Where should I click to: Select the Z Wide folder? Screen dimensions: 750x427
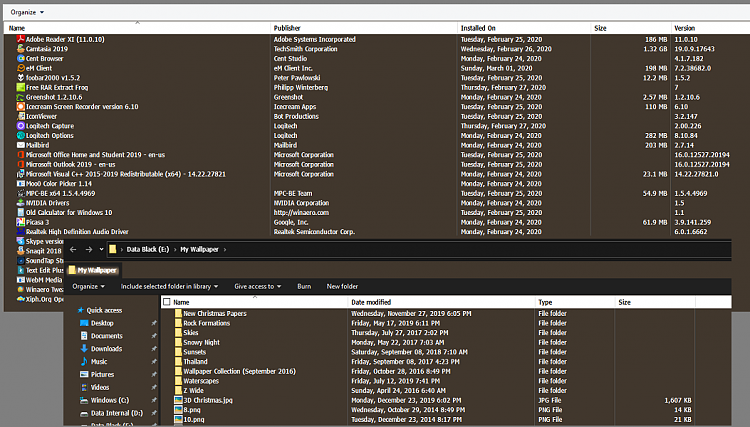pyautogui.click(x=194, y=391)
